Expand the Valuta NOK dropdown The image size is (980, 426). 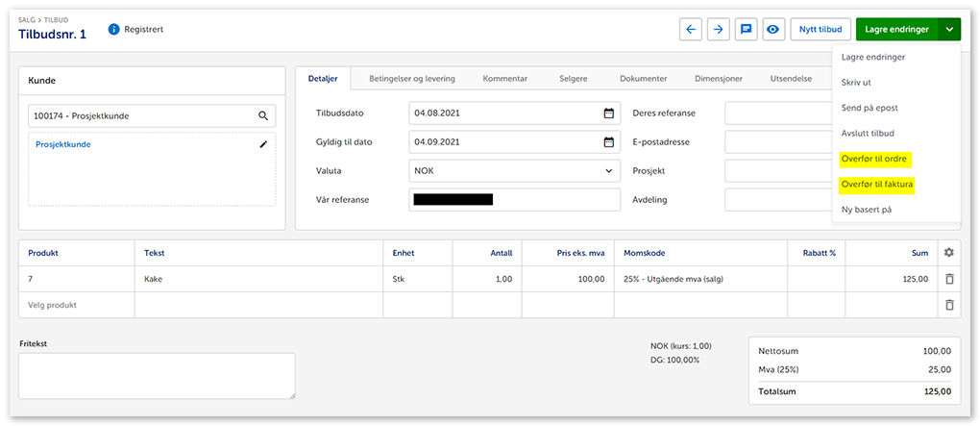coord(608,171)
